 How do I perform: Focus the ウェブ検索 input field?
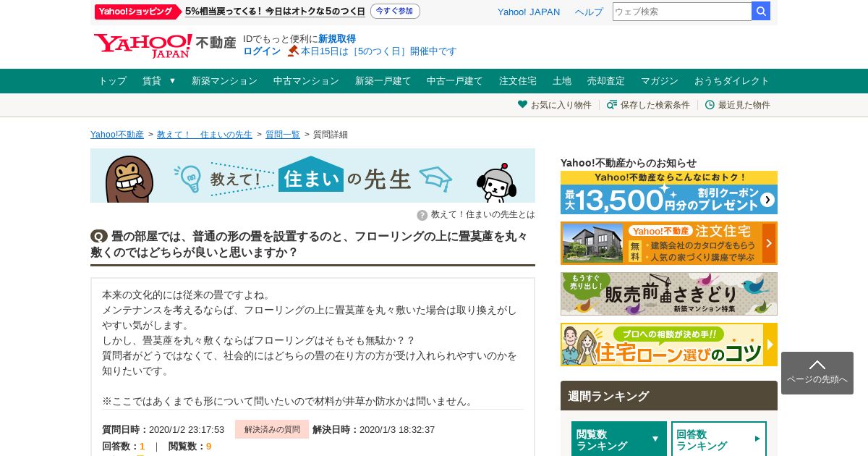pyautogui.click(x=682, y=12)
